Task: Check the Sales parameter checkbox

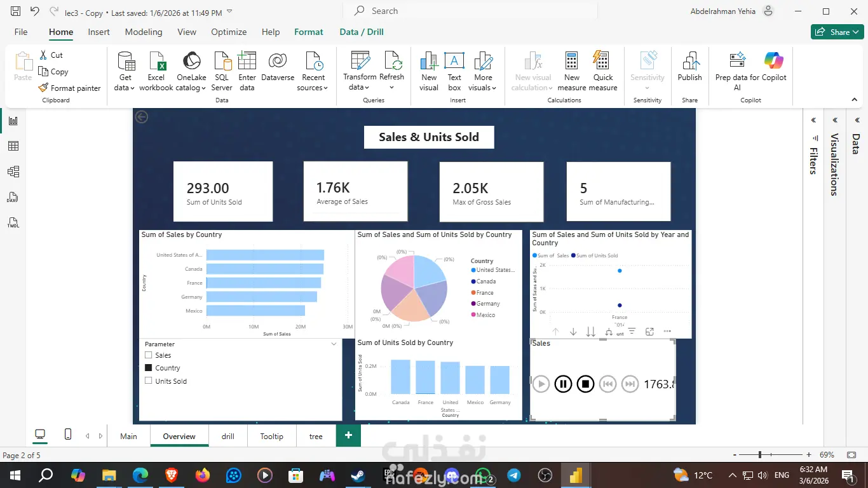Action: pos(149,356)
